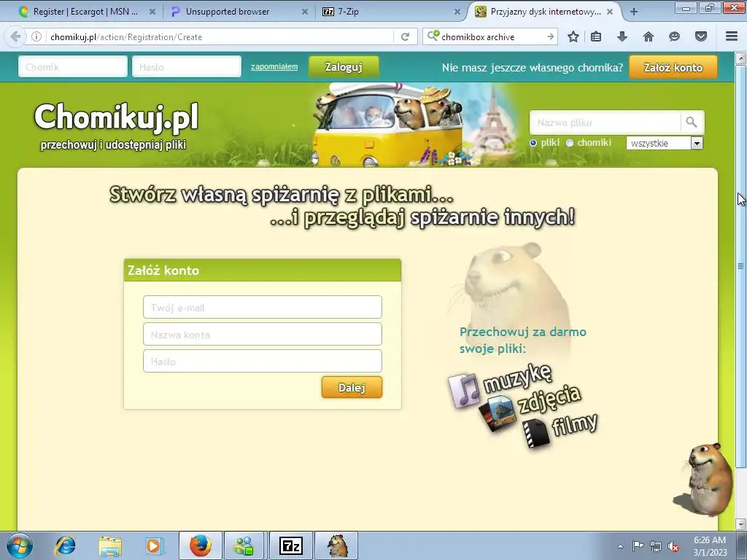
Task: Select the pliki radio button
Action: 533,143
